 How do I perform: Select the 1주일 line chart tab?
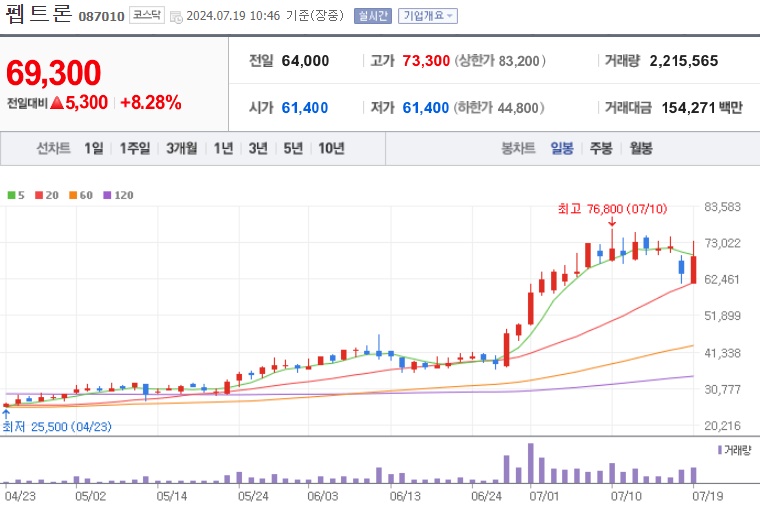click(x=135, y=148)
